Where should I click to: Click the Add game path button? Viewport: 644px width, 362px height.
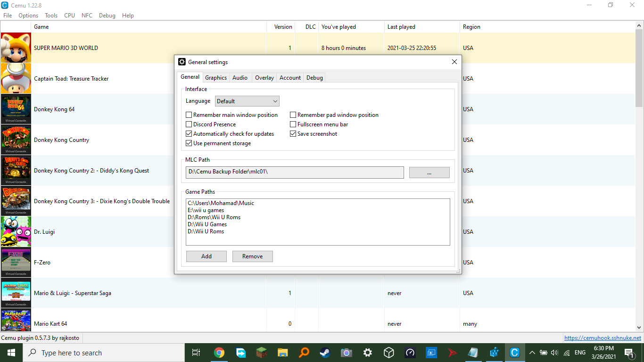click(x=206, y=256)
